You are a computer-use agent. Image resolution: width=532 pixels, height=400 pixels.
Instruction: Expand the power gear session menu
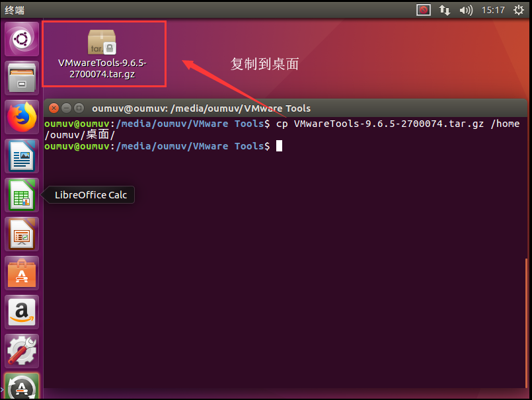click(x=518, y=10)
